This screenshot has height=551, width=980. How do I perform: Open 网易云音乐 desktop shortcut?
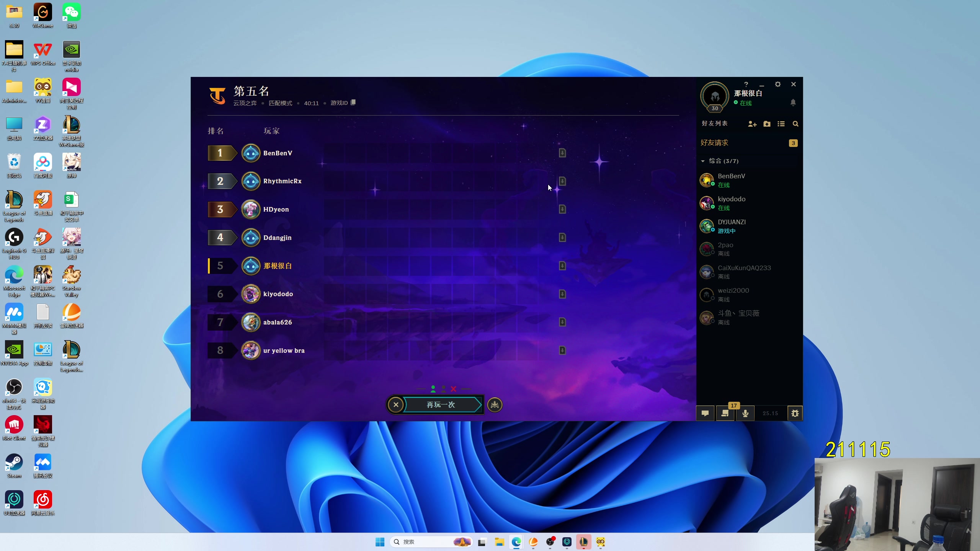(x=42, y=503)
